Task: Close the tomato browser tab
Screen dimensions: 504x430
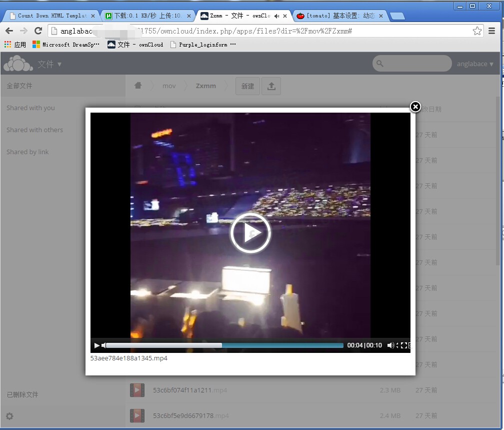Action: [381, 16]
